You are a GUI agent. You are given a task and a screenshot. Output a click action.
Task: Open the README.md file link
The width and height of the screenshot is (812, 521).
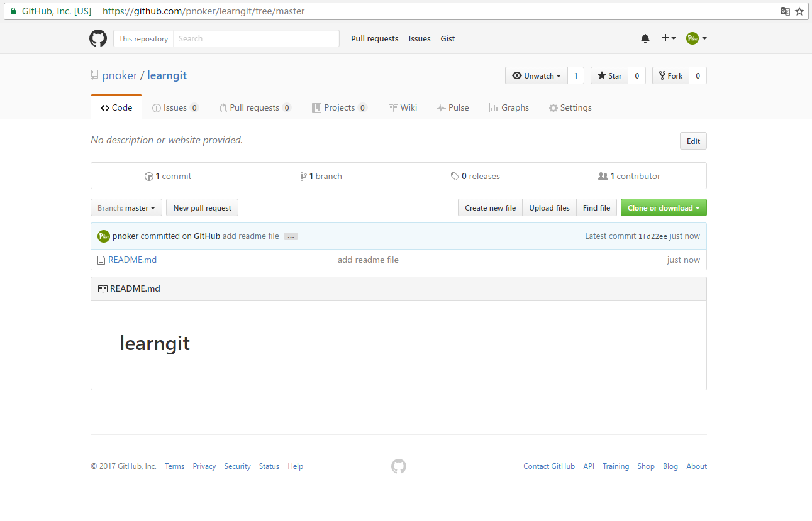pyautogui.click(x=132, y=260)
